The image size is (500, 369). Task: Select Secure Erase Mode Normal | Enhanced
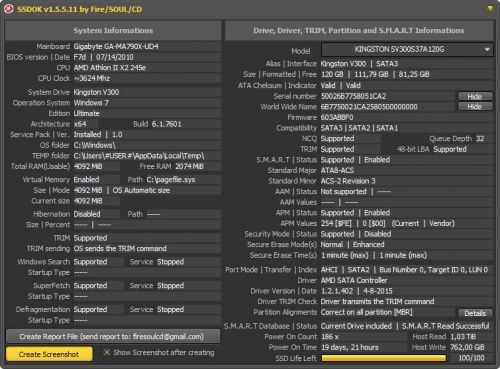[352, 245]
